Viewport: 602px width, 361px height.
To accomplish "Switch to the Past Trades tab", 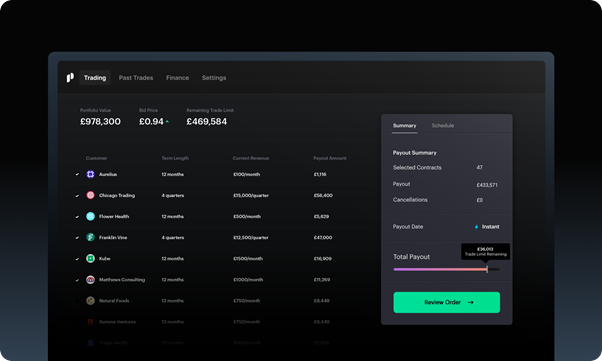I will 136,78.
